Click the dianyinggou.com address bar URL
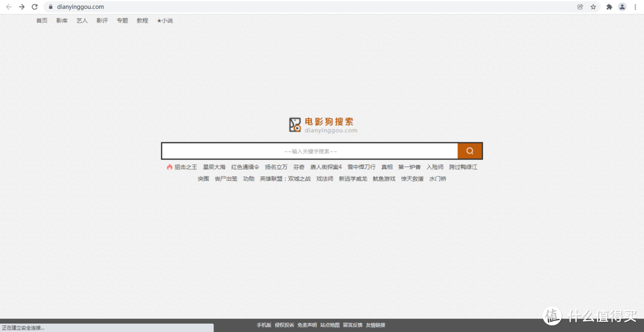Viewport: 644px width, 332px height. pyautogui.click(x=80, y=7)
